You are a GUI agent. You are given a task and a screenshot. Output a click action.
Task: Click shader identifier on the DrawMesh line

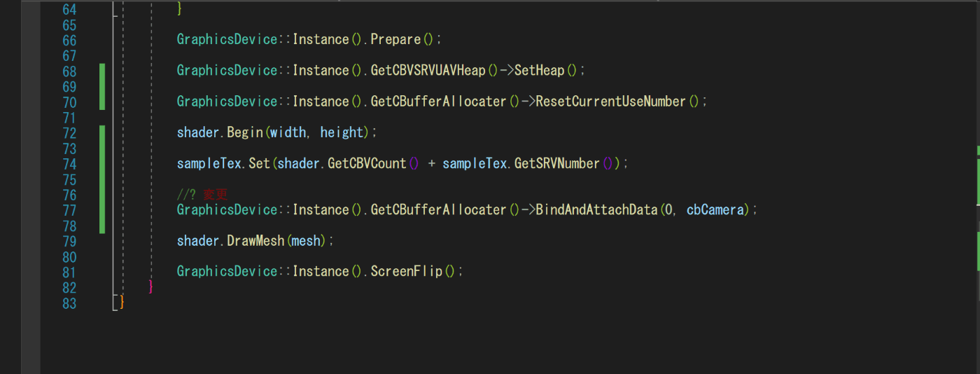(197, 240)
